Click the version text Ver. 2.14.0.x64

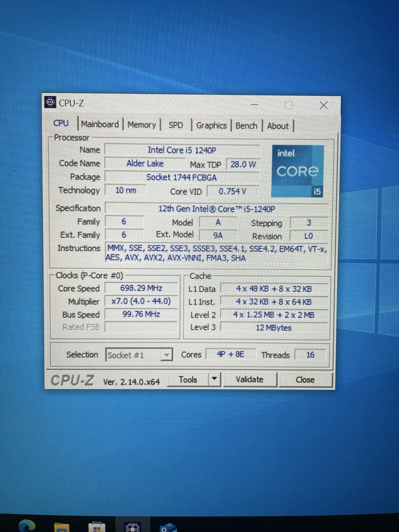[x=131, y=381]
